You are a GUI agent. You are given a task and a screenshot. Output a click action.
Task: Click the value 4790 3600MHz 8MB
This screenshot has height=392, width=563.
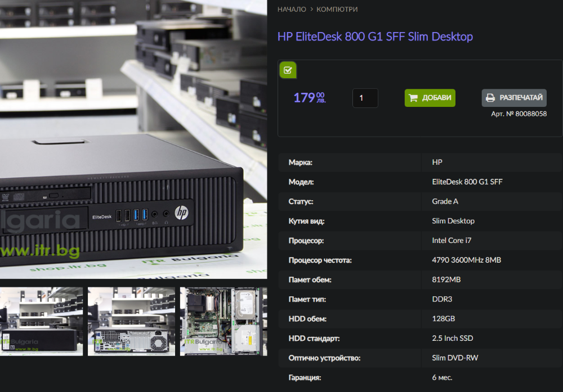pyautogui.click(x=466, y=260)
